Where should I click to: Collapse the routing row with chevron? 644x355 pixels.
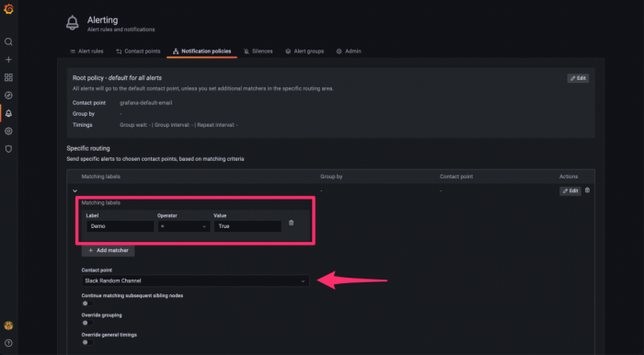pyautogui.click(x=75, y=191)
